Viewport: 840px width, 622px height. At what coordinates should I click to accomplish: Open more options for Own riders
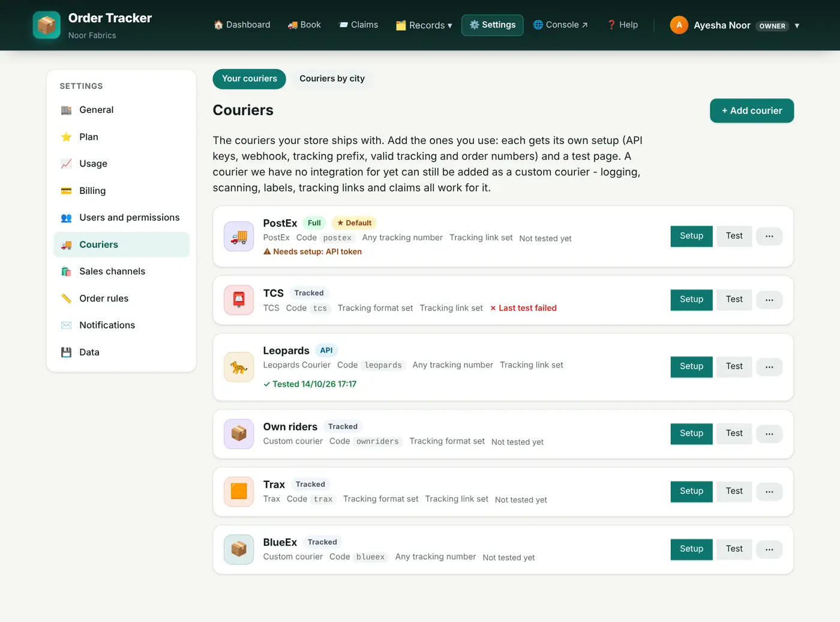769,433
